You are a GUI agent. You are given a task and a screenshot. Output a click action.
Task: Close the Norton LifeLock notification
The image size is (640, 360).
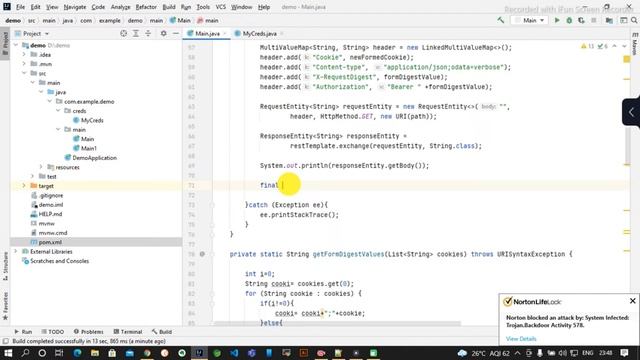pos(633,301)
